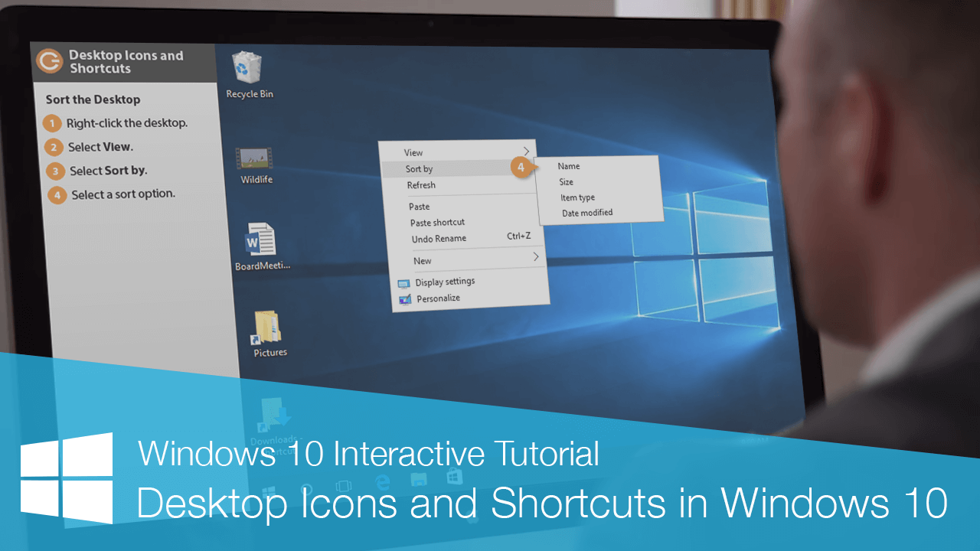Open File Explorer from the taskbar
Viewport: 980px width, 551px height.
(420, 478)
